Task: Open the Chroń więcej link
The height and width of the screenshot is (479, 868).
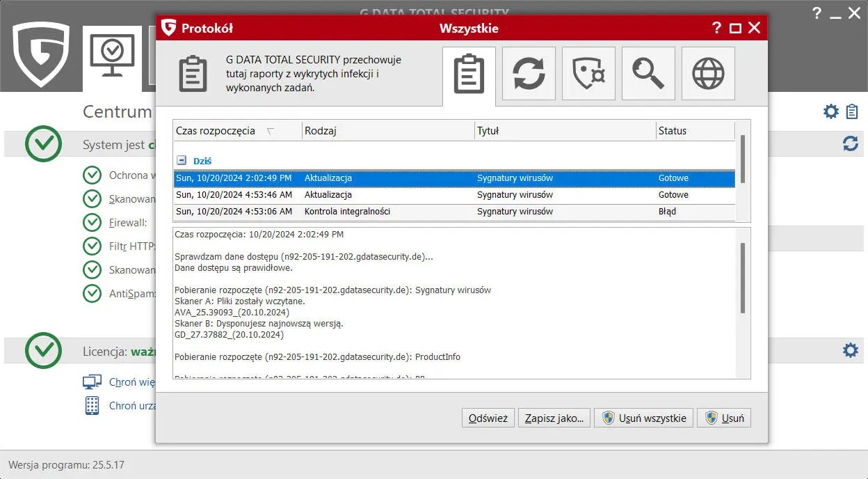Action: click(132, 382)
